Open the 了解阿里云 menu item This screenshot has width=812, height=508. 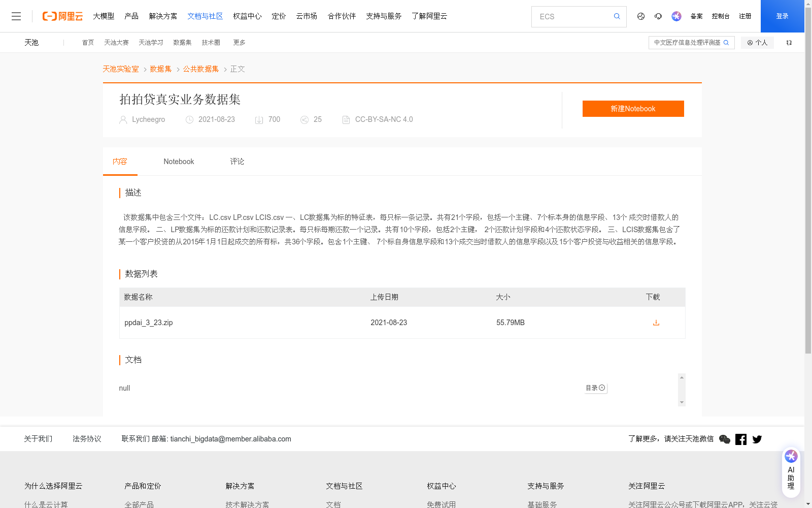tap(429, 16)
